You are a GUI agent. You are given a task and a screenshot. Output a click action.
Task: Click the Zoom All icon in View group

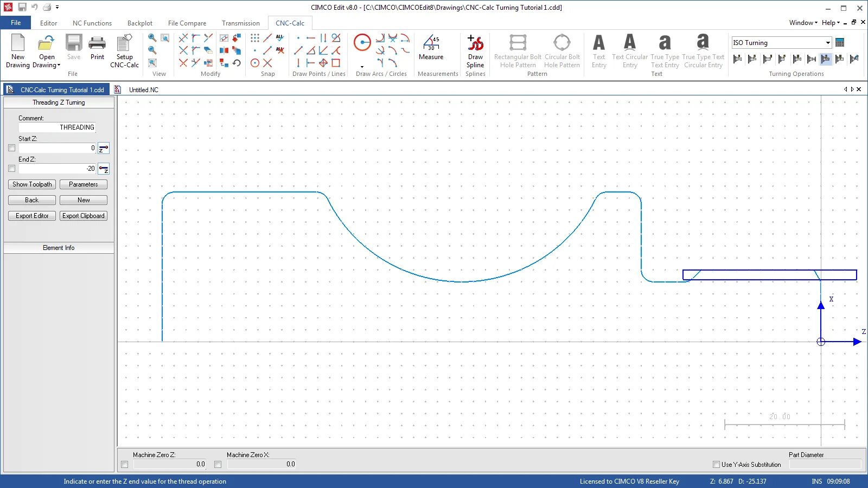pyautogui.click(x=152, y=63)
